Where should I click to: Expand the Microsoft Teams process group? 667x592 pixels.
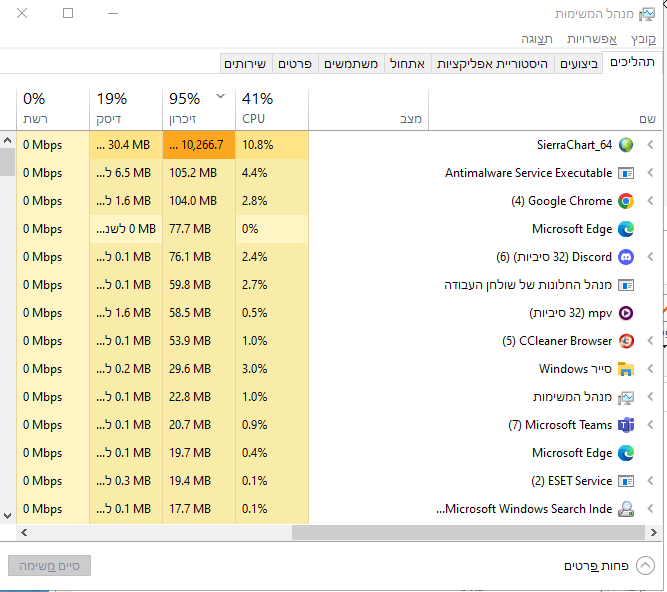pos(650,425)
